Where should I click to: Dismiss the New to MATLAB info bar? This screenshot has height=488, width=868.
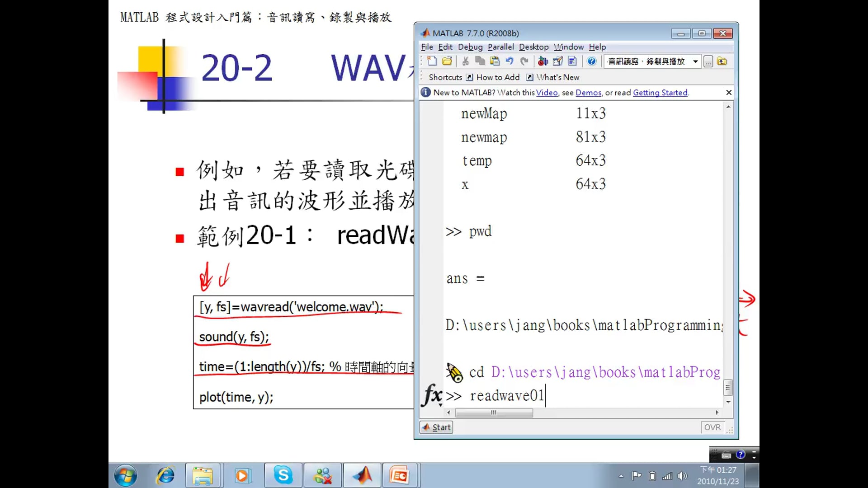coord(729,92)
